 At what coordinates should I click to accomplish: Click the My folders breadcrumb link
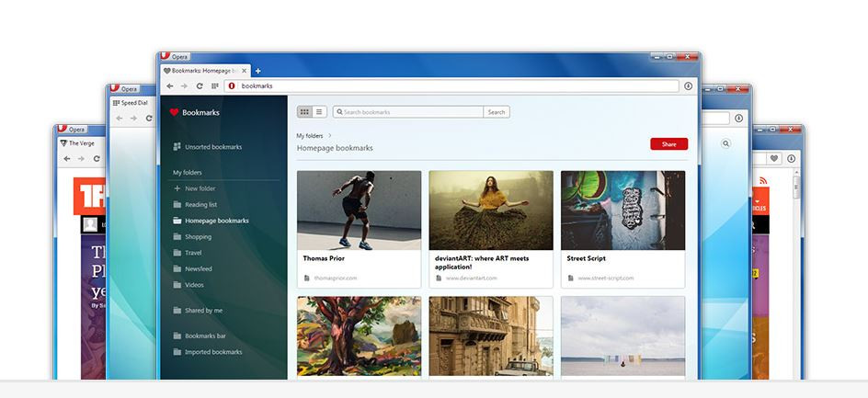tap(310, 136)
